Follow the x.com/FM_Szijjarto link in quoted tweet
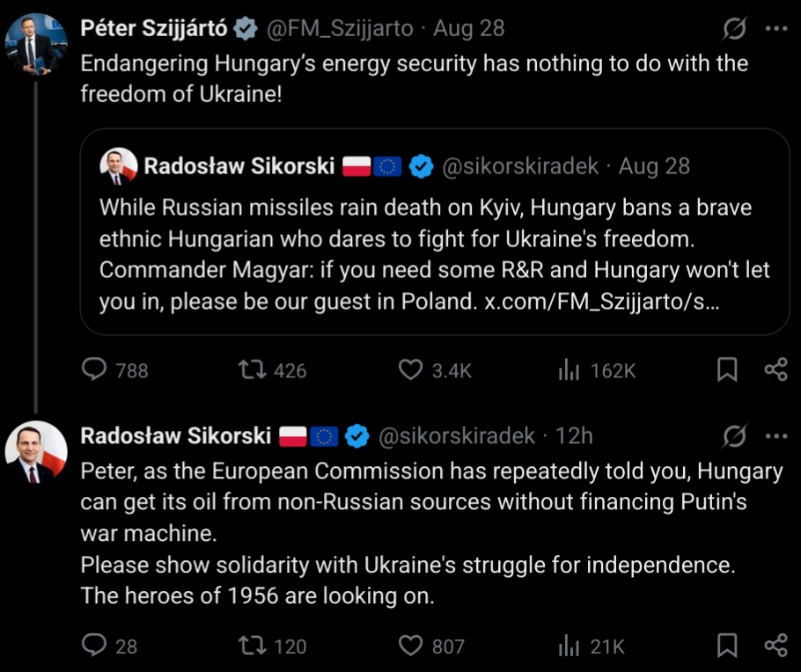Image resolution: width=801 pixels, height=672 pixels. click(x=601, y=302)
